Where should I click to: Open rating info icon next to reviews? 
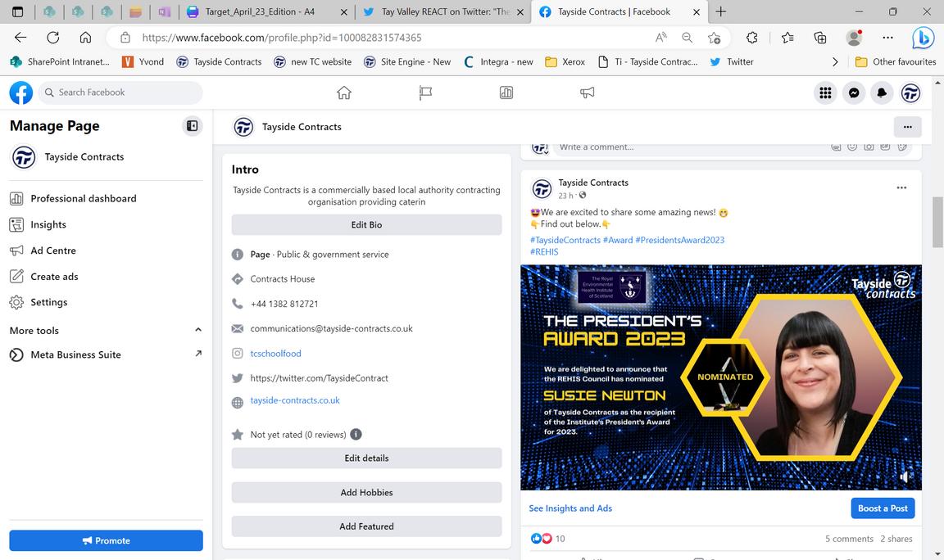(356, 434)
